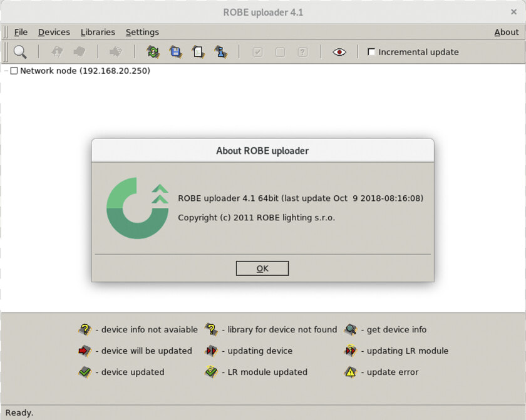Click the update error warning icon
This screenshot has width=526, height=420.
351,372
